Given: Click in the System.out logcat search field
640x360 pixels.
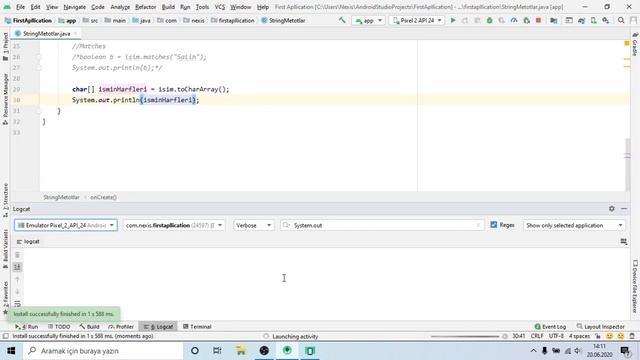Looking at the screenshot, I should point(382,225).
